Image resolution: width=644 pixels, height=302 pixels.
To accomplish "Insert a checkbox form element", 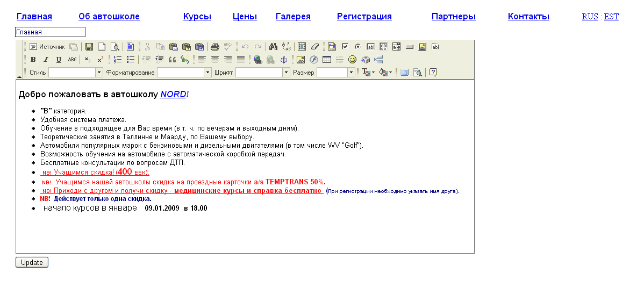I will (345, 47).
